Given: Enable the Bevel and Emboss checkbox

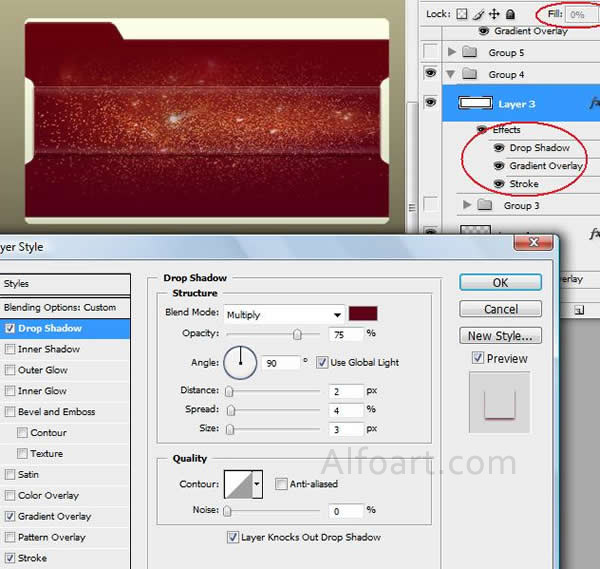Looking at the screenshot, I should pyautogui.click(x=10, y=412).
